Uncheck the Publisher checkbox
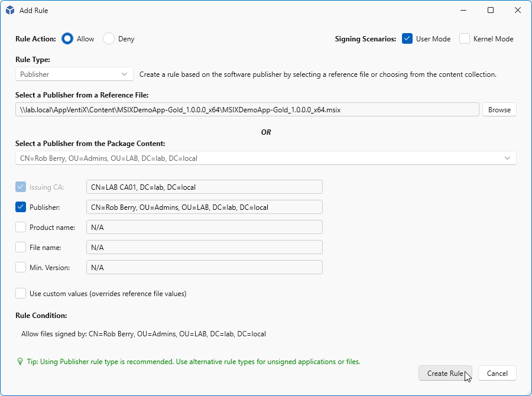Viewport: 532px width, 396px height. pyautogui.click(x=21, y=207)
